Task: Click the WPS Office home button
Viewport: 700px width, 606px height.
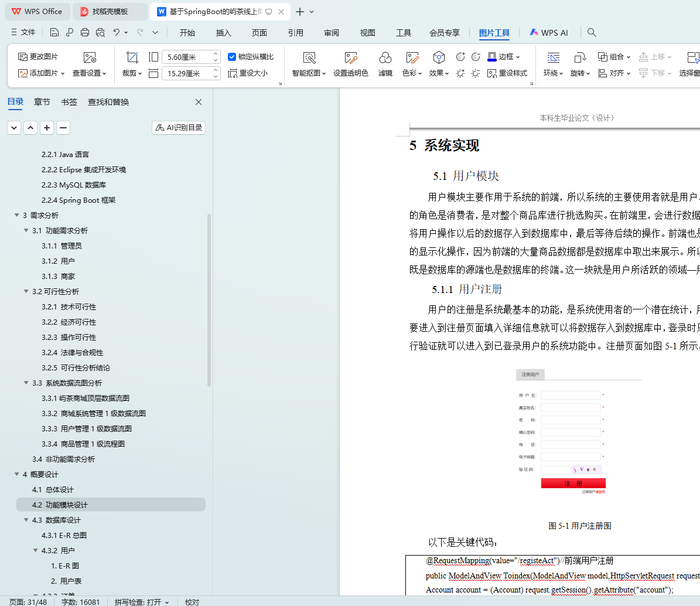Action: (36, 12)
